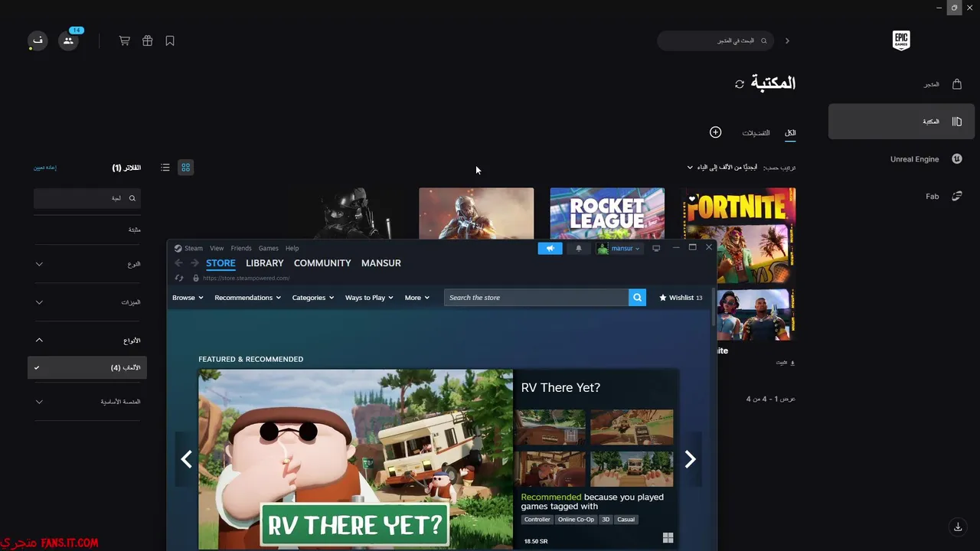
Task: Click the install link under Fortnite
Action: [786, 363]
